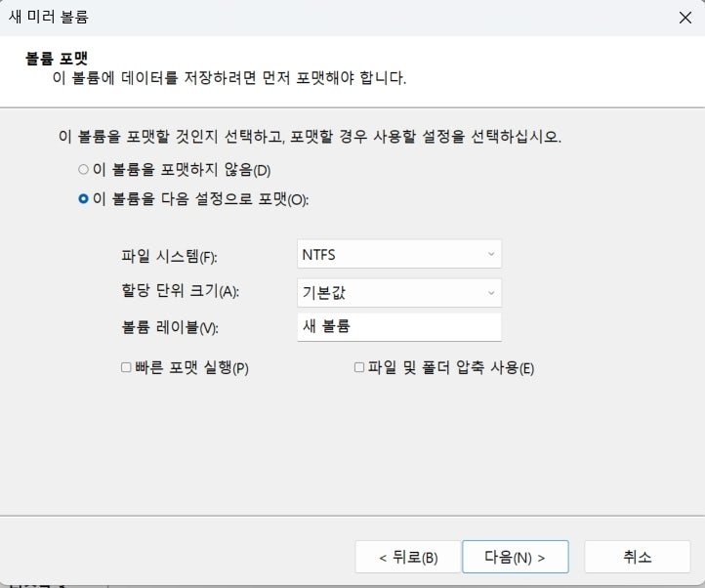Open the 기본값 allocation unit size combo box
This screenshot has width=705, height=588.
coord(399,293)
